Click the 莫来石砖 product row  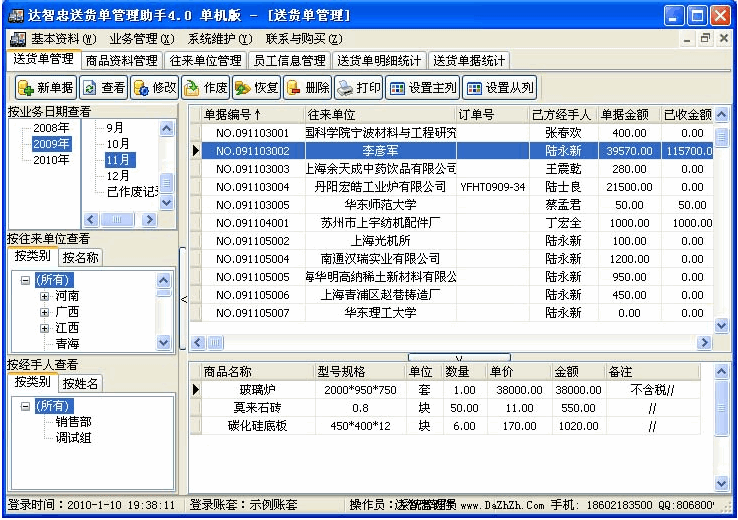(445, 408)
